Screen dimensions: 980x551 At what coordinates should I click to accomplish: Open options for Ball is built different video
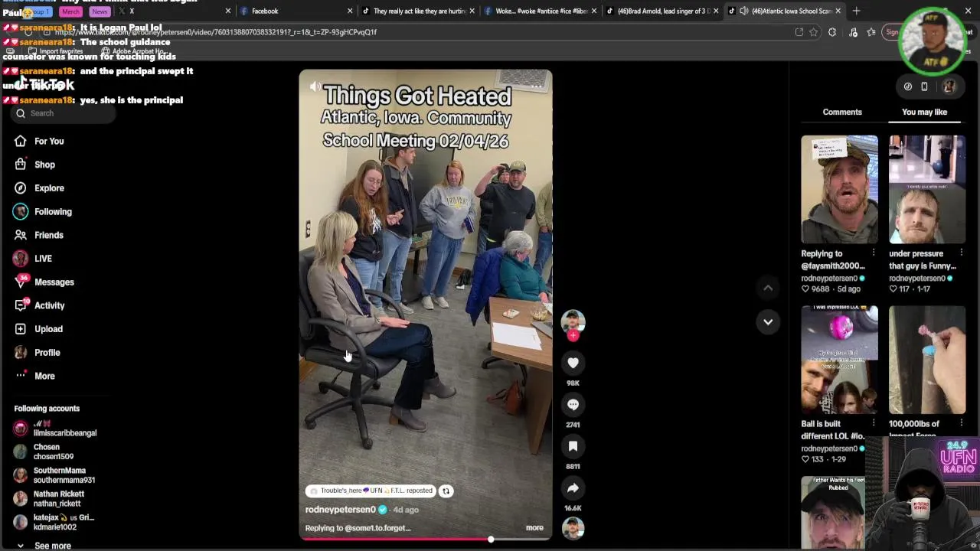point(874,422)
